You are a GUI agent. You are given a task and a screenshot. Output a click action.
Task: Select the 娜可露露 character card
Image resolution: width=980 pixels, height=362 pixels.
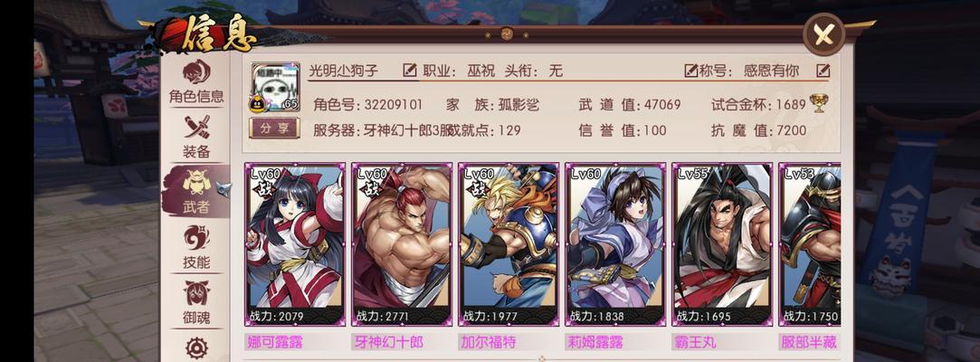294,244
